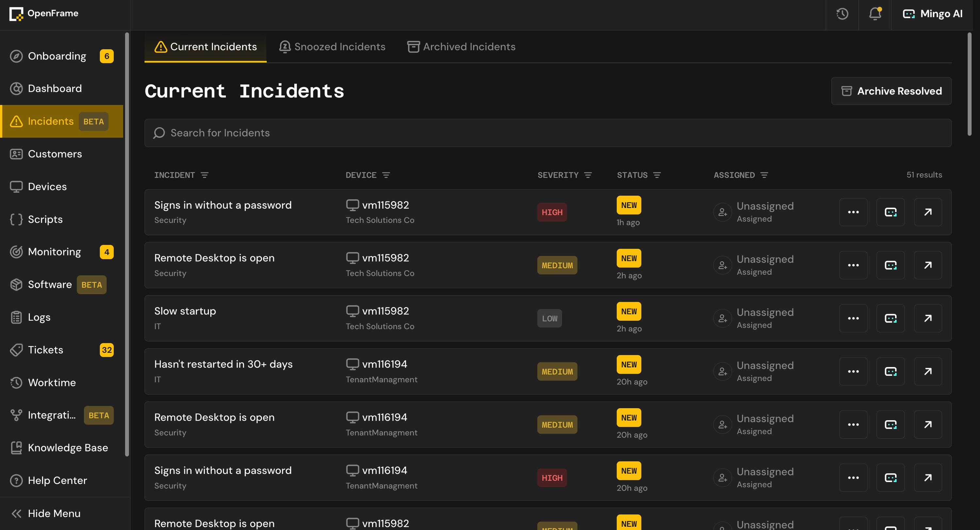The width and height of the screenshot is (980, 530).
Task: Open Customers in the sidebar
Action: 62,154
